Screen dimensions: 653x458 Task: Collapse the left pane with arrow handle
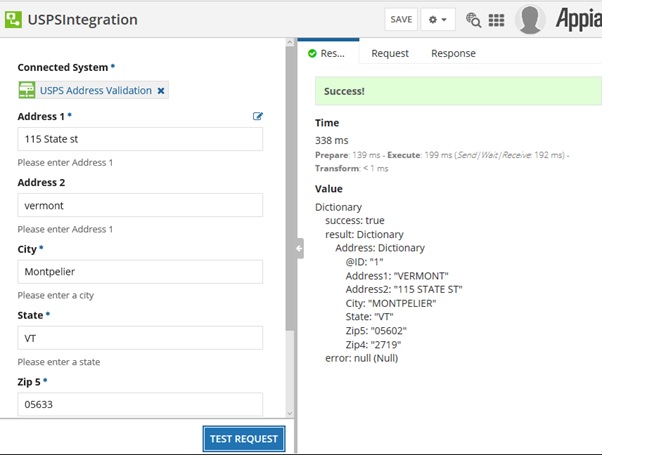pos(299,248)
